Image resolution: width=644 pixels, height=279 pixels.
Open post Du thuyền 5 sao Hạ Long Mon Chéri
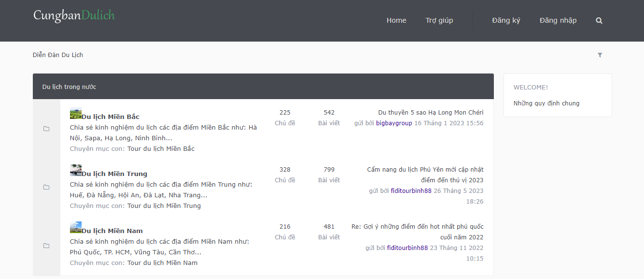pos(431,113)
